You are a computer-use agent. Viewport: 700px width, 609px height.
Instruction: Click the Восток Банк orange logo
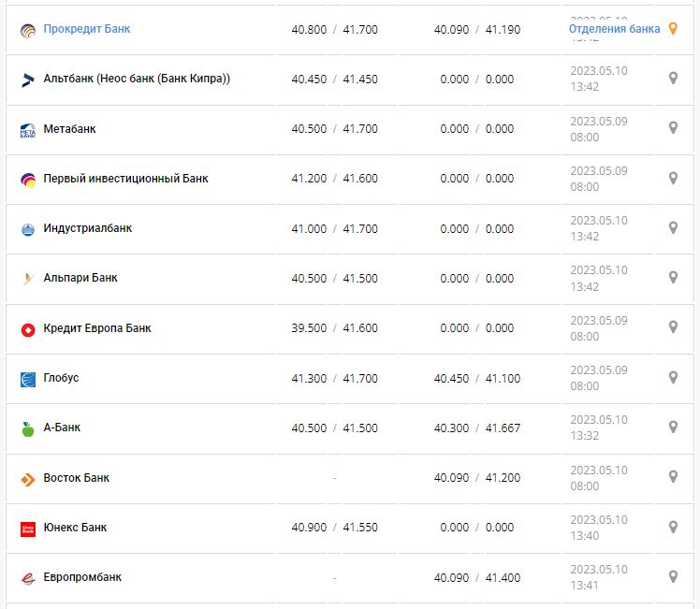pyautogui.click(x=28, y=479)
